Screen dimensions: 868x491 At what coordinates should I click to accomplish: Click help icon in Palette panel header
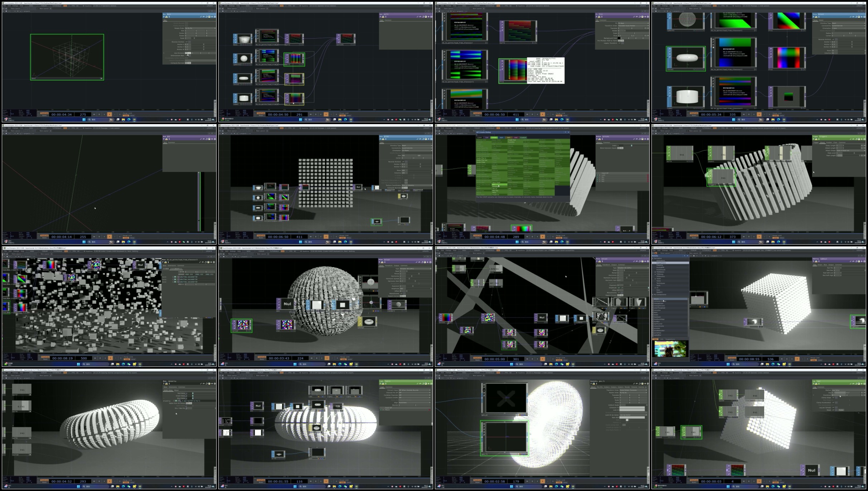coord(684,256)
